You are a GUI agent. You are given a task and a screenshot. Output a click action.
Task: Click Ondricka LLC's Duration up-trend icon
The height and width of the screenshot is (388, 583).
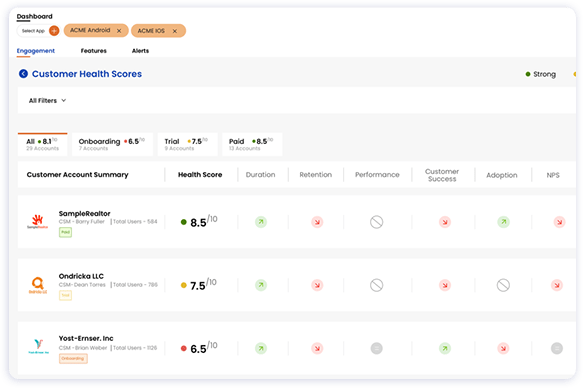[261, 285]
